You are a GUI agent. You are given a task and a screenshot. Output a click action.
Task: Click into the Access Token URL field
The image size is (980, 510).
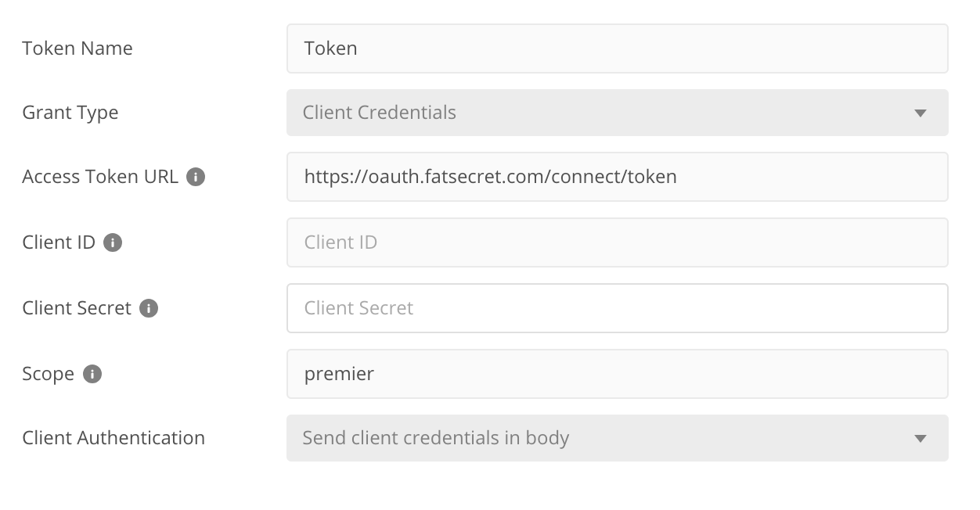pyautogui.click(x=617, y=177)
